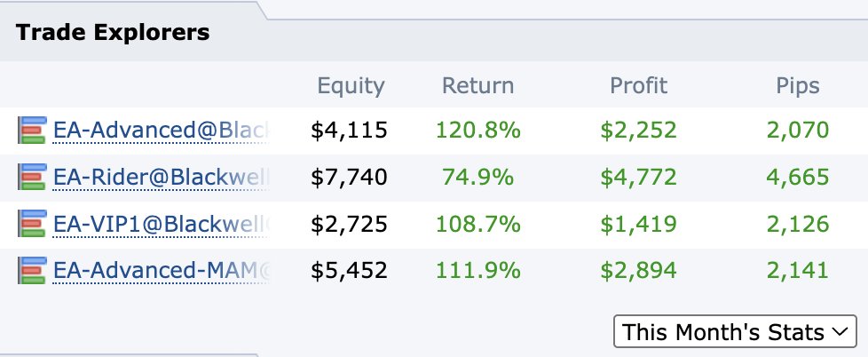868x357 pixels.
Task: Click the Profit column header
Action: point(638,86)
